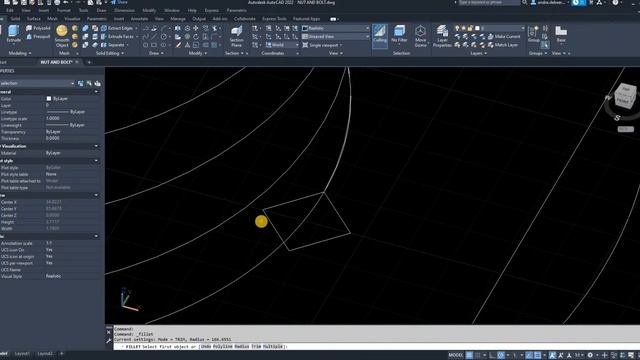Click the Visual Style Realistic property

53,276
